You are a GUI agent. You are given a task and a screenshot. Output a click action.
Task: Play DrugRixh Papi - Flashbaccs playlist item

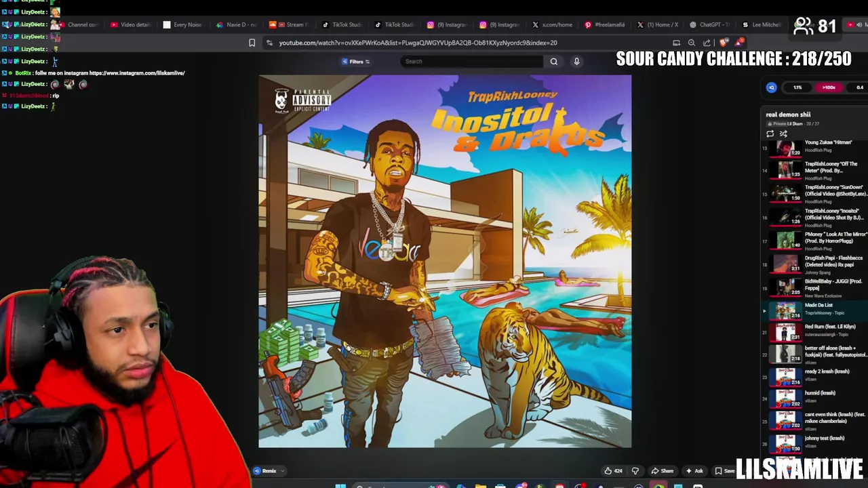816,264
